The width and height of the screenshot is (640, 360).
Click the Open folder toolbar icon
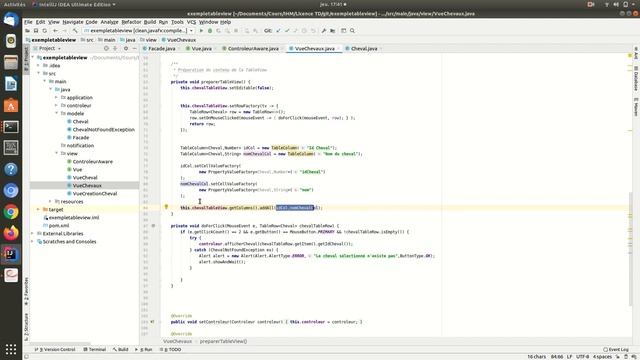click(27, 31)
